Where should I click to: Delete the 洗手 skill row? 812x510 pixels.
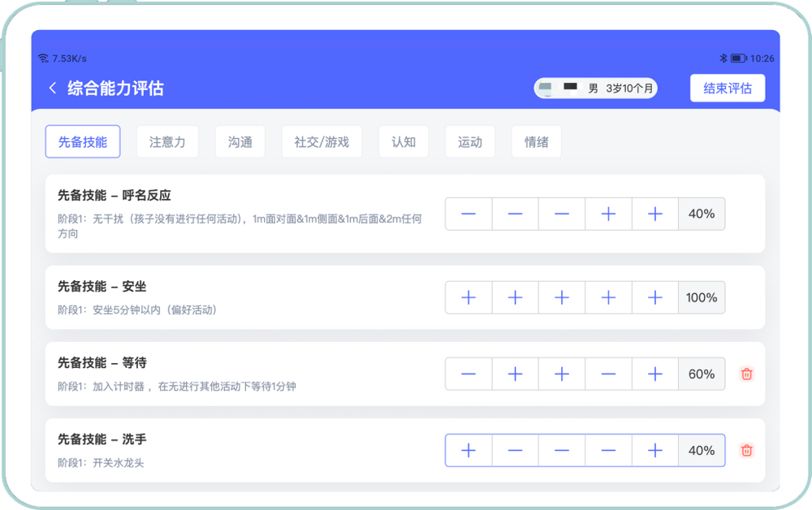[x=746, y=451]
